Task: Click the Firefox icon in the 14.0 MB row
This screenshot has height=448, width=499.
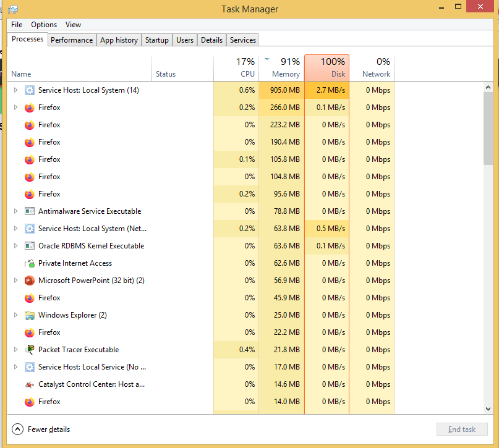Action: [x=30, y=402]
